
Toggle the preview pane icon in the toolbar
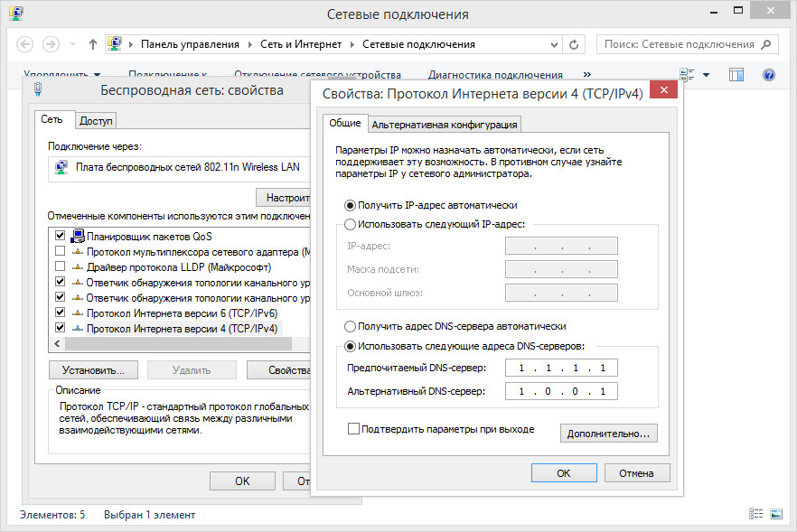pos(736,75)
